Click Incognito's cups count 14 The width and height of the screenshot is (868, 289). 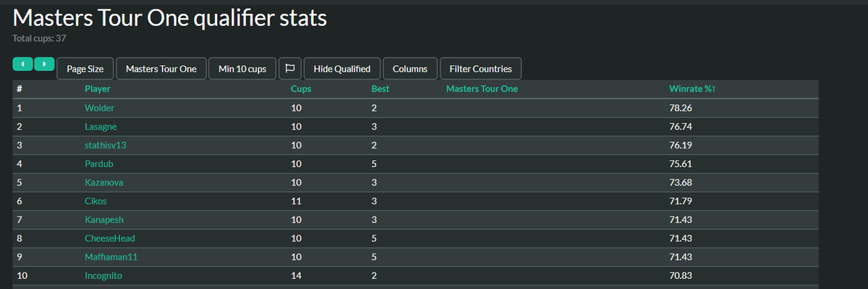pos(296,275)
